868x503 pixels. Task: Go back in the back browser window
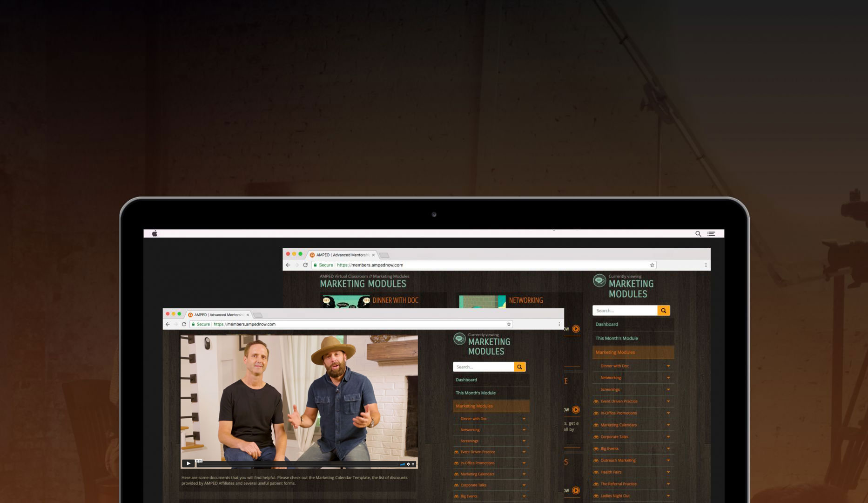click(288, 265)
